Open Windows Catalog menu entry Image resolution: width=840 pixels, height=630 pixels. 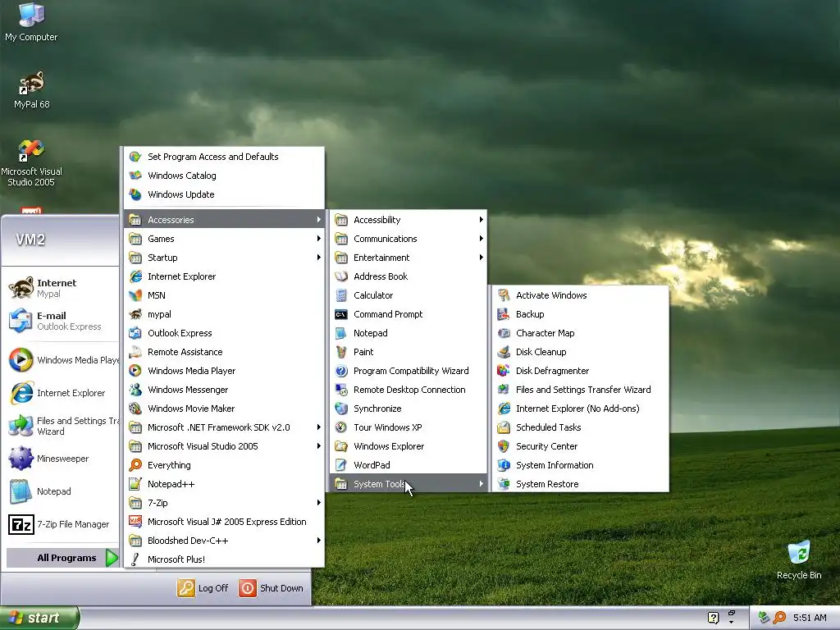pyautogui.click(x=225, y=176)
